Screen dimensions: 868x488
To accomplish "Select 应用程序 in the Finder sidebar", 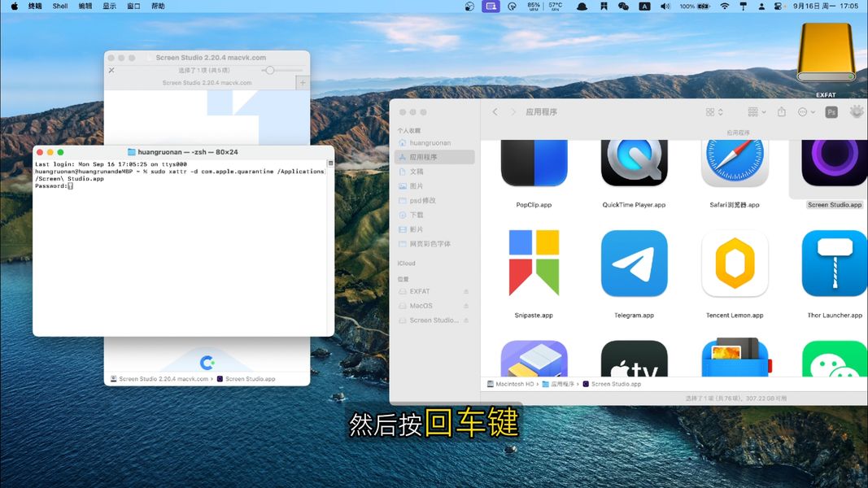I will [x=434, y=157].
